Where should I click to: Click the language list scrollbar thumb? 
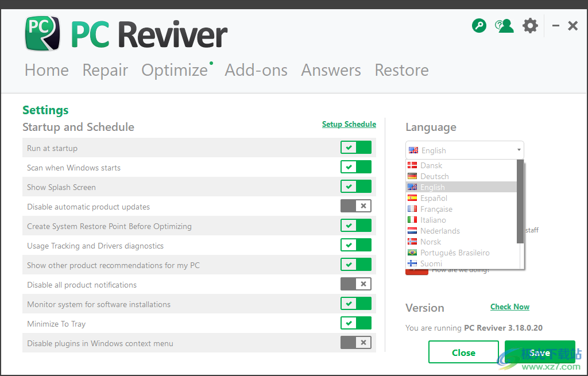pos(520,201)
